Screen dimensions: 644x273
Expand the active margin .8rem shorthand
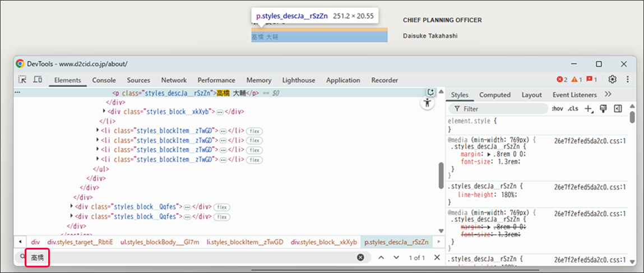pyautogui.click(x=489, y=154)
